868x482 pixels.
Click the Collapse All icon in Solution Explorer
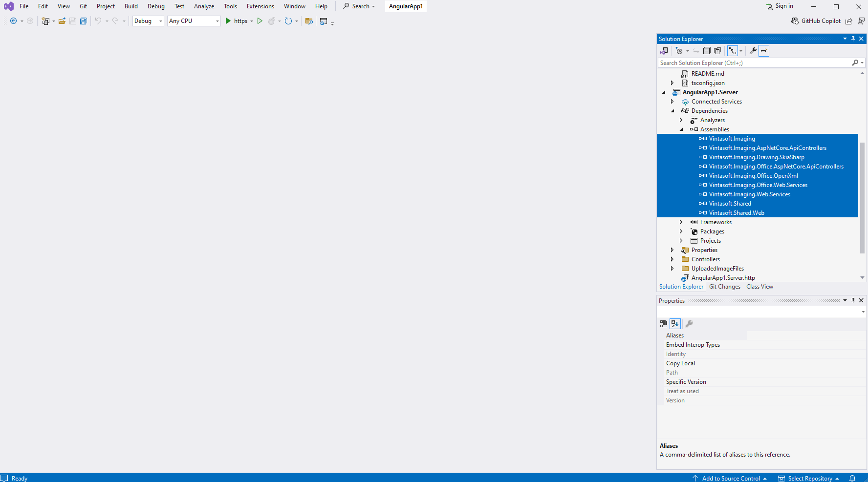tap(707, 51)
